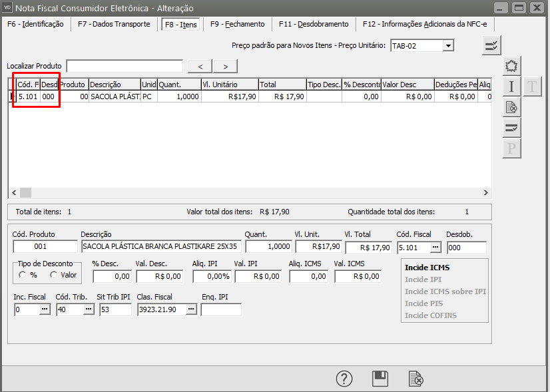Open the Cód. Trib. lookup ellipsis button
The image size is (550, 392).
89,309
